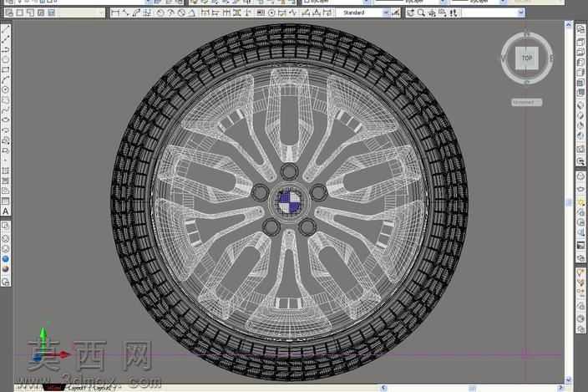Click the Radius dimension tool
The image size is (588, 392).
coord(160,13)
